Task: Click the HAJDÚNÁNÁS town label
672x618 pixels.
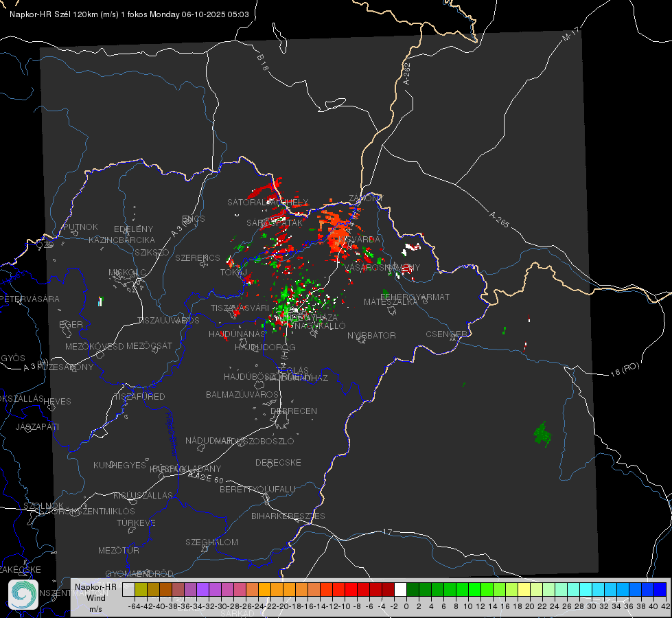Action: point(237,334)
